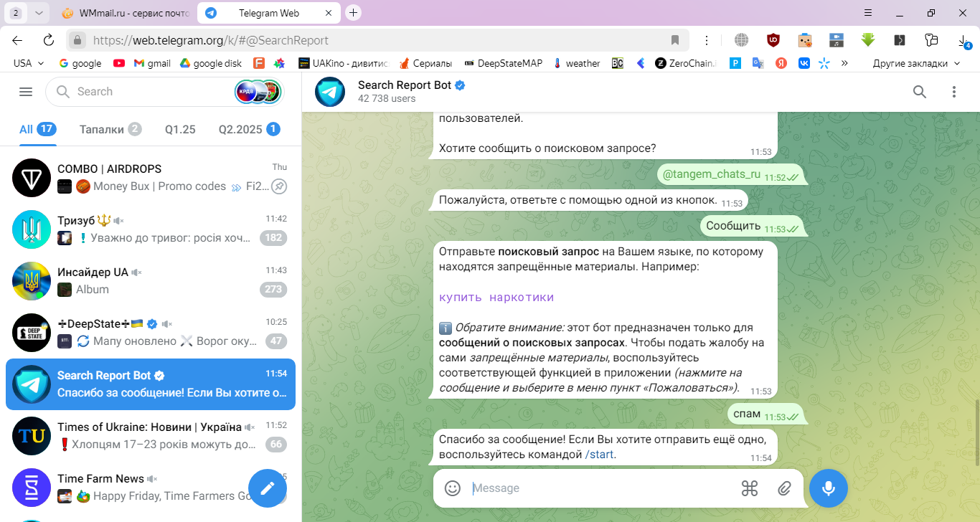
Task: Click the Search Report Bot header avatar
Action: click(x=330, y=92)
